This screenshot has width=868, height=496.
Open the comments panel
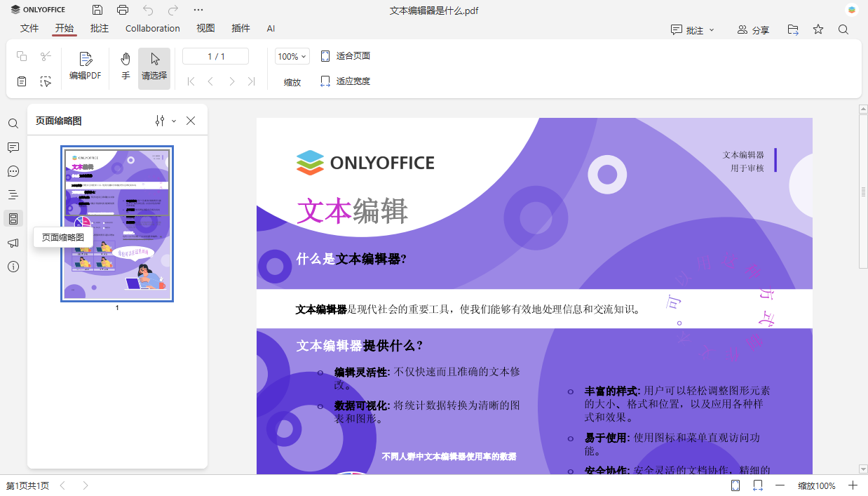point(13,147)
